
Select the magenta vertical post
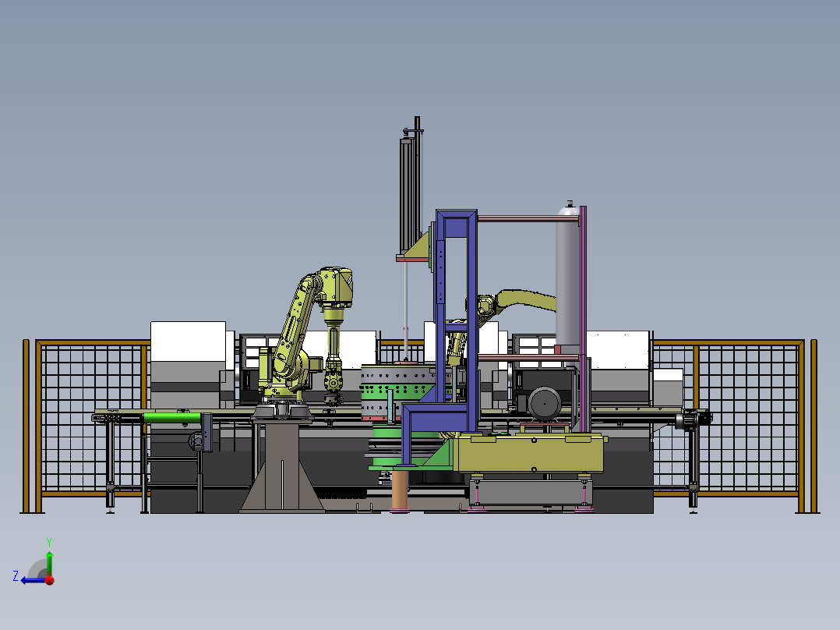coord(583,319)
